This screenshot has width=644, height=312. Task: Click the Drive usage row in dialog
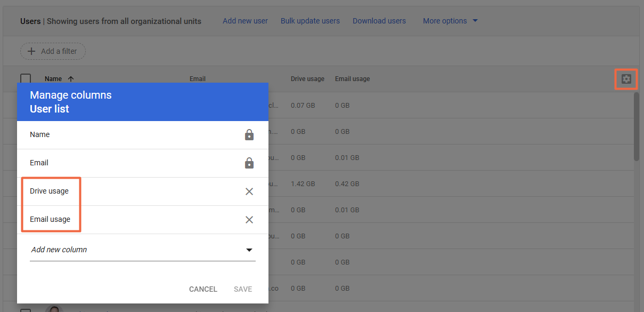143,191
